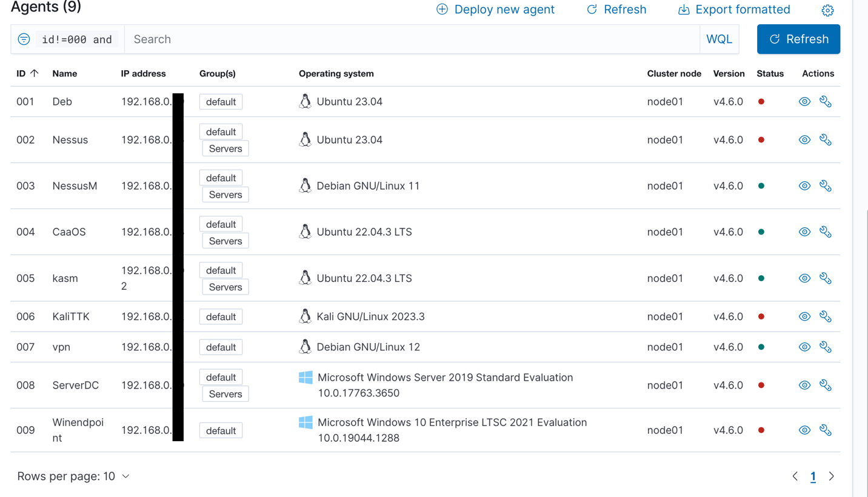868x497 pixels.
Task: Open configuration wrench for agent KaliTTK
Action: 826,316
